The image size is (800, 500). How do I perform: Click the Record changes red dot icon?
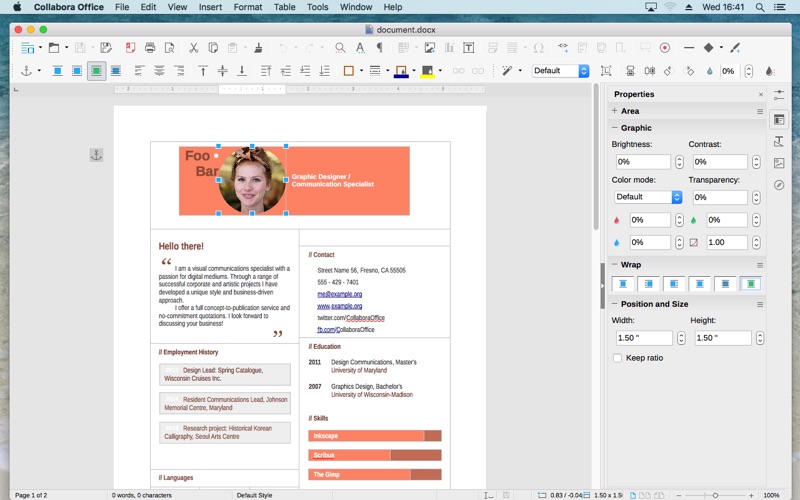click(x=664, y=48)
